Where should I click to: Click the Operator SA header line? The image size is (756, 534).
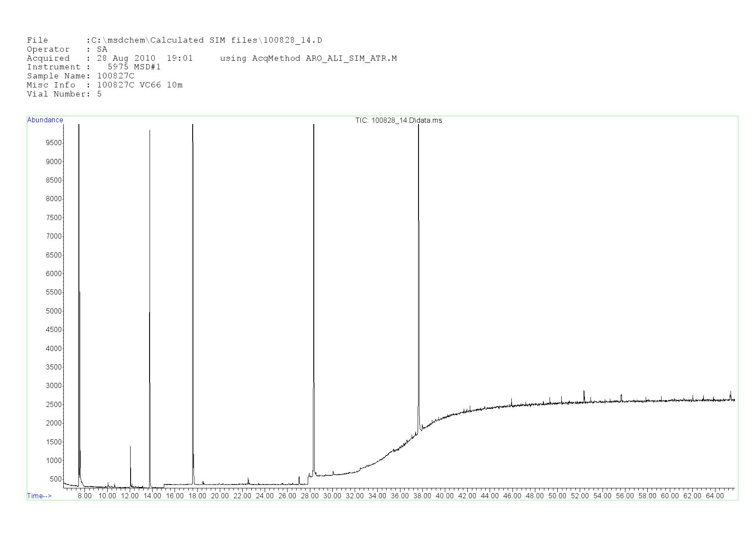pyautogui.click(x=67, y=50)
